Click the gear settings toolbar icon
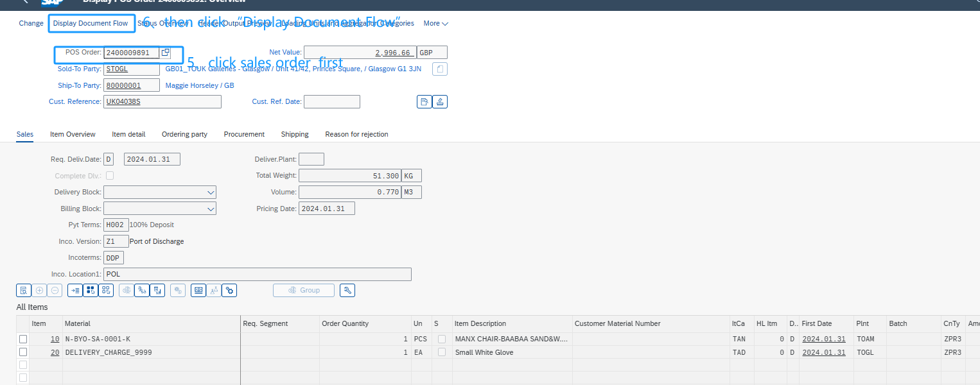The height and width of the screenshot is (385, 980). pos(229,290)
